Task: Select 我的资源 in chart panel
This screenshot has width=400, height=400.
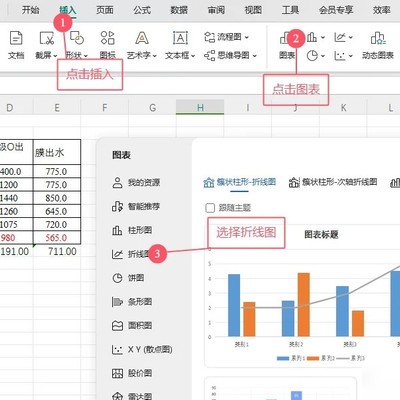Action: point(136,182)
